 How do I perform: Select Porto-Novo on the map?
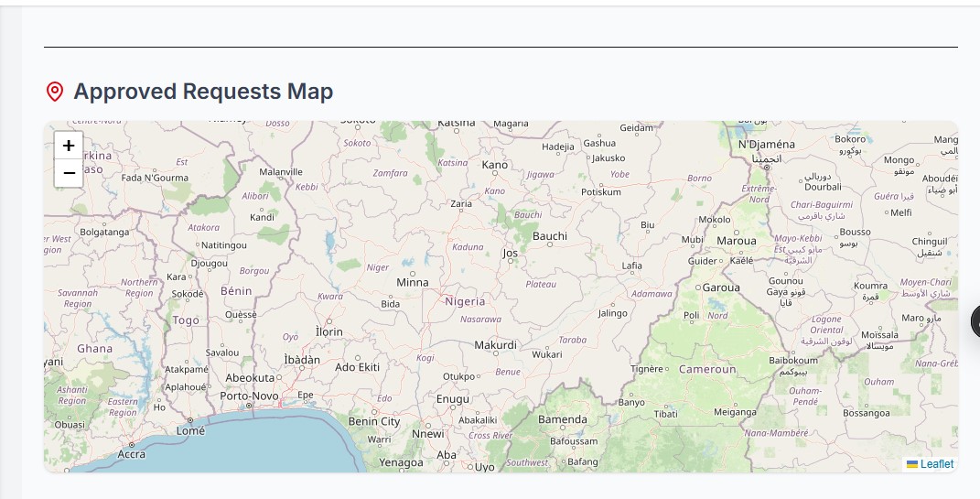[x=249, y=396]
